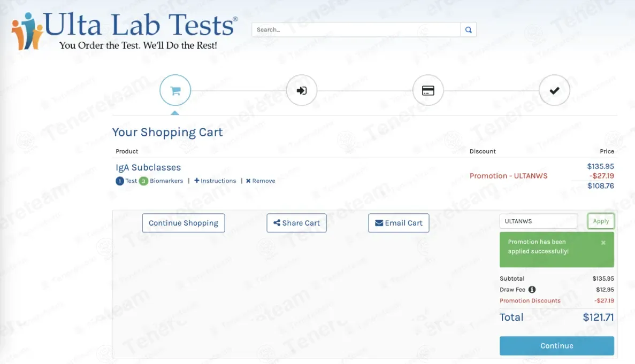Click the Email Cart button
The width and height of the screenshot is (635, 364).
click(399, 223)
